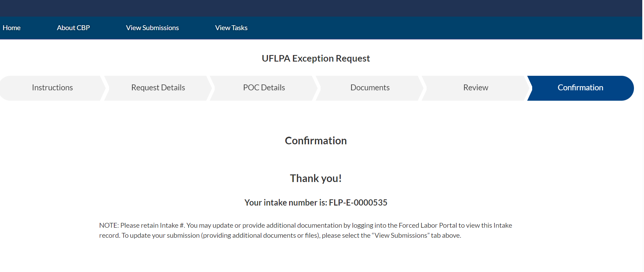Click "Forced Labor Portal" in the note
The width and height of the screenshot is (644, 272).
[x=428, y=226]
